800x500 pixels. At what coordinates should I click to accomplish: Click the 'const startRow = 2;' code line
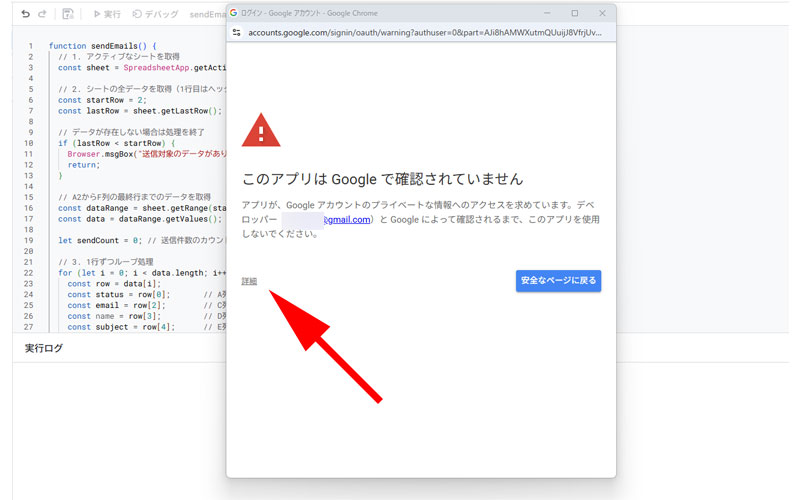[102, 100]
